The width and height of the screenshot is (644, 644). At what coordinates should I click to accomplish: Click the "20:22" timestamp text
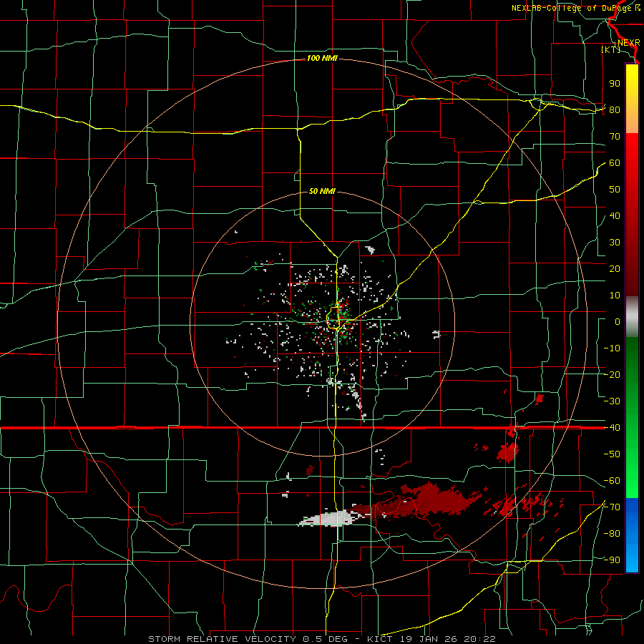pos(479,639)
